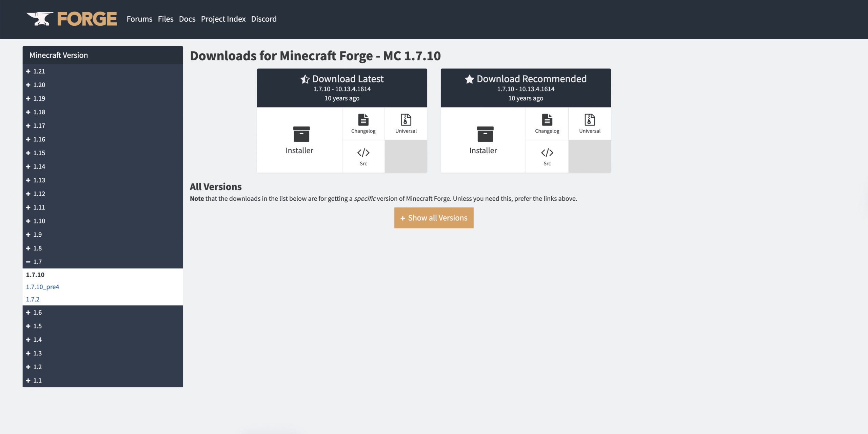Click Src code icon under Download Latest
This screenshot has width=868, height=434.
click(363, 153)
